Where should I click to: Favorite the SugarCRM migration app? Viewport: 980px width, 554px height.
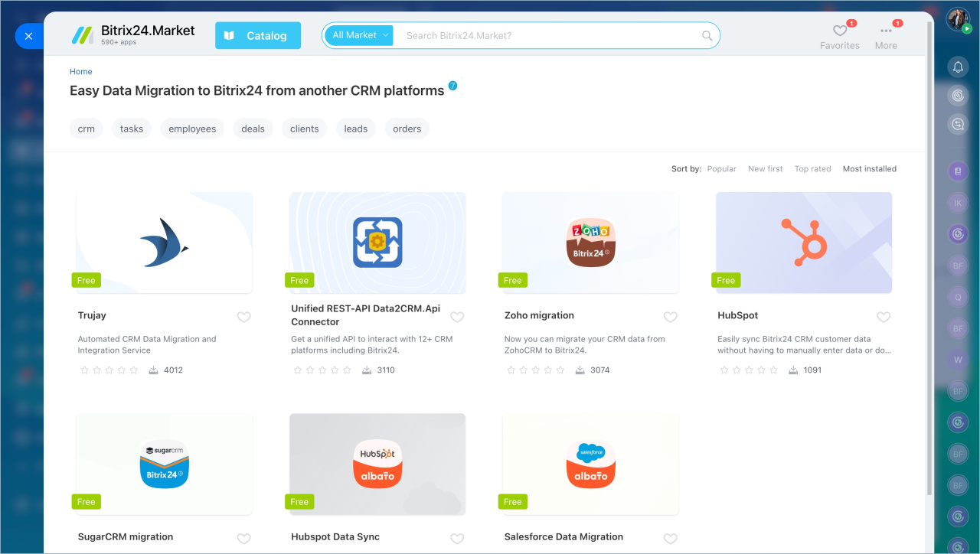click(243, 539)
